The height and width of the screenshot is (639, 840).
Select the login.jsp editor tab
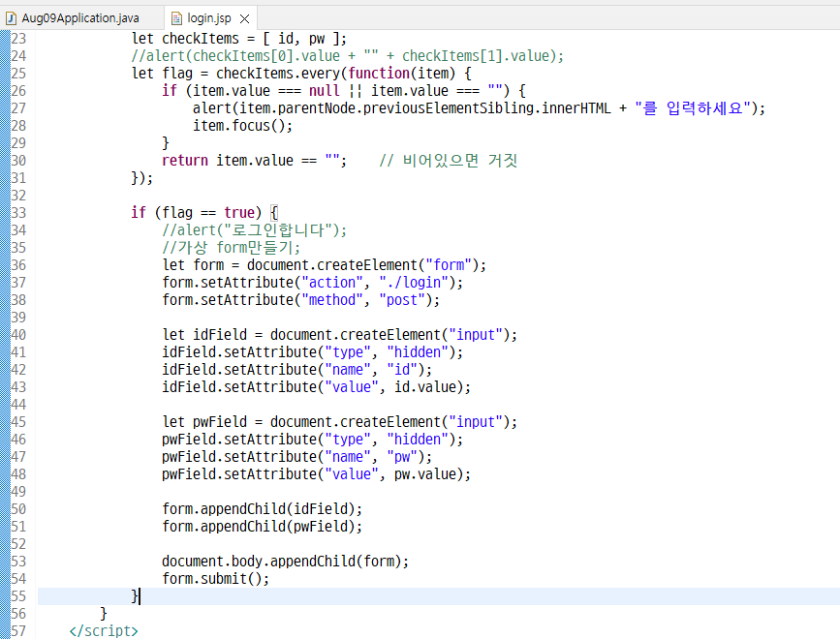coord(209,18)
